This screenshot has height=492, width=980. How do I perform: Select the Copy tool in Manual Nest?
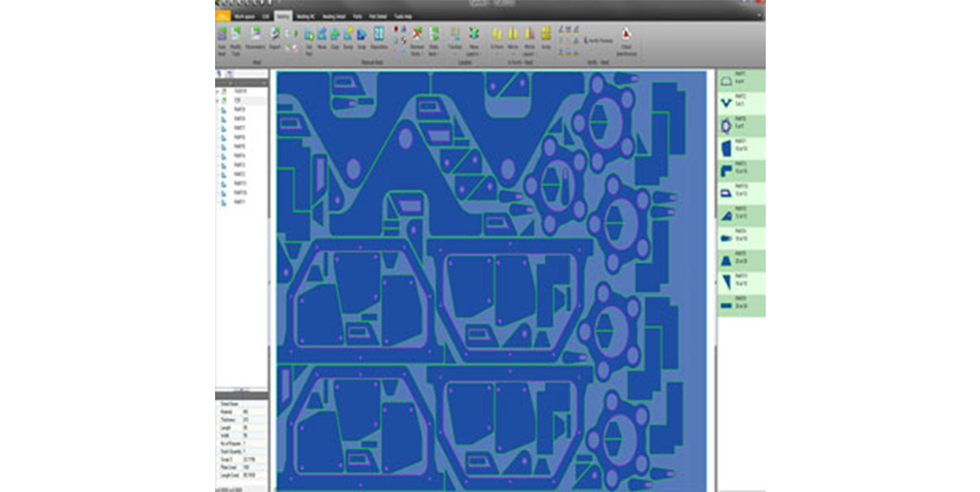[x=335, y=39]
